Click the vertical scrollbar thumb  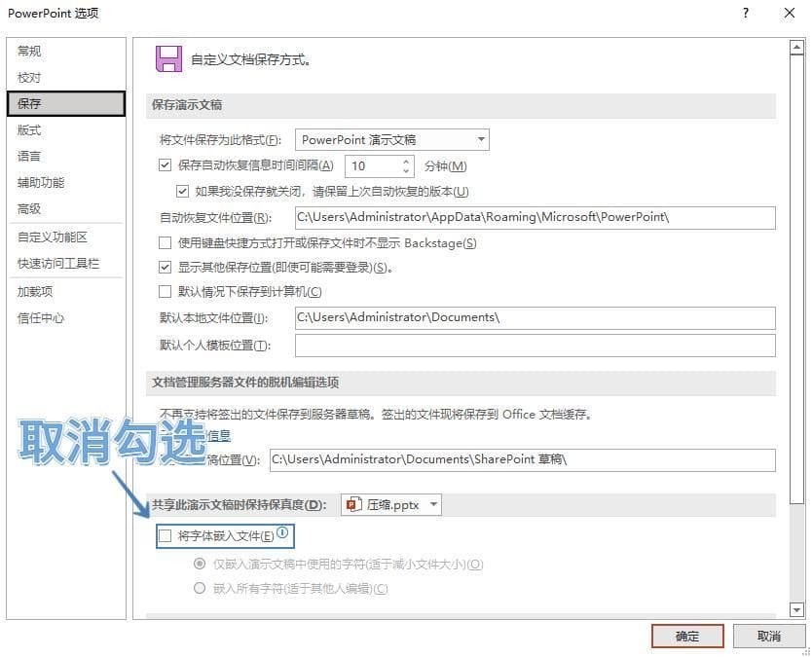pyautogui.click(x=797, y=278)
